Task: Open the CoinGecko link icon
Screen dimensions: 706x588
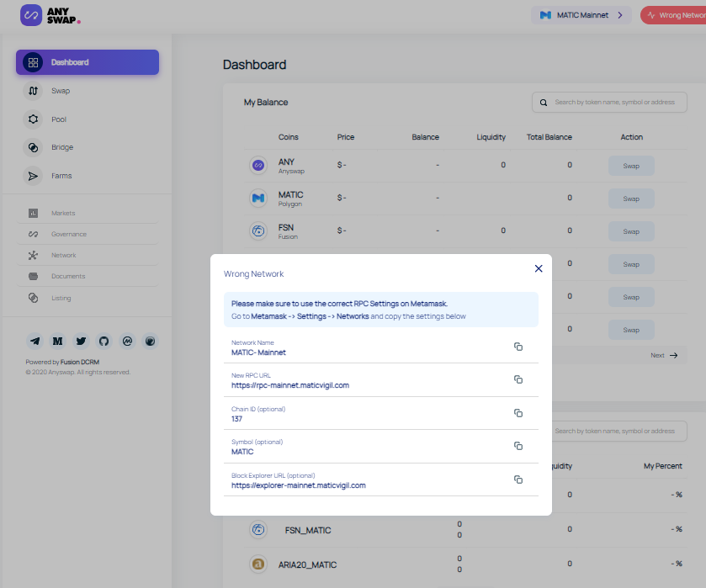Action: pos(151,342)
